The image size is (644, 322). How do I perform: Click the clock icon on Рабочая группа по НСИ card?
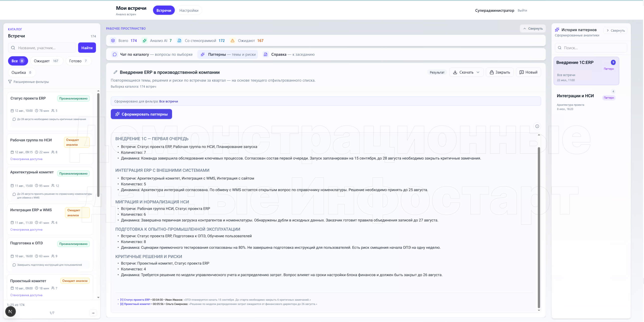click(37, 152)
